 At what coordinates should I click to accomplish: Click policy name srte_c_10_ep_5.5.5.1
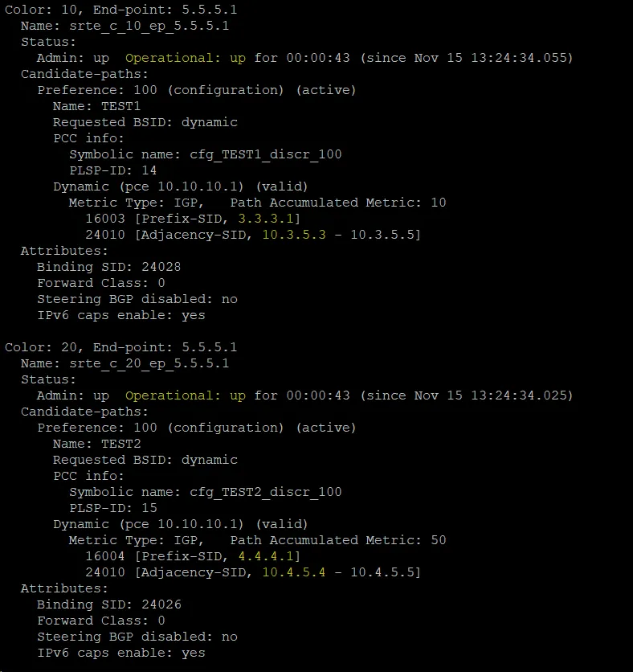click(x=149, y=27)
